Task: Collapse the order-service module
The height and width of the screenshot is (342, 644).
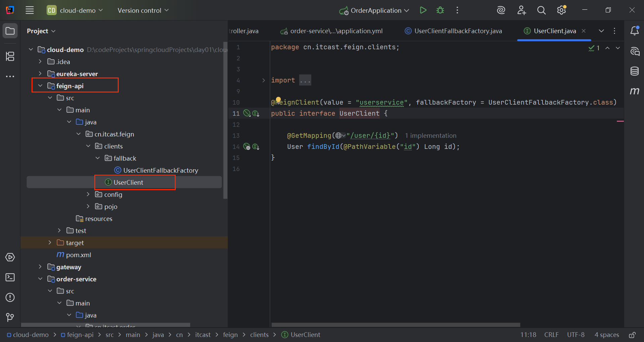Action: pos(40,279)
